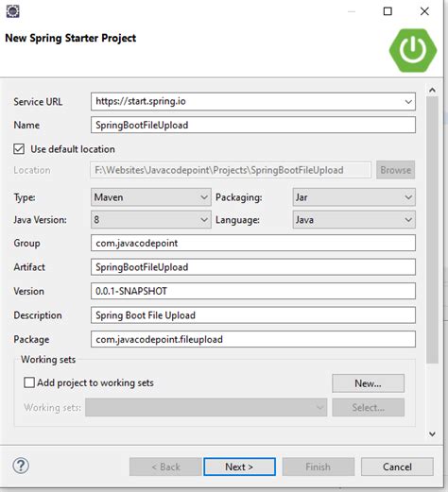Screen dimensions: 448x492
Task: Click the Spring Boot power logo
Action: [x=413, y=50]
